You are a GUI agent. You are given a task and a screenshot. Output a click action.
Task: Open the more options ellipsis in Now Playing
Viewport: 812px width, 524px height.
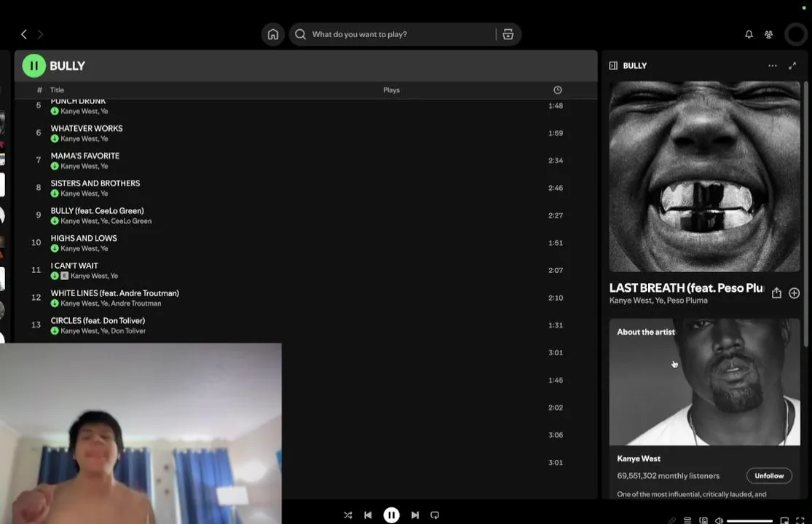point(772,65)
